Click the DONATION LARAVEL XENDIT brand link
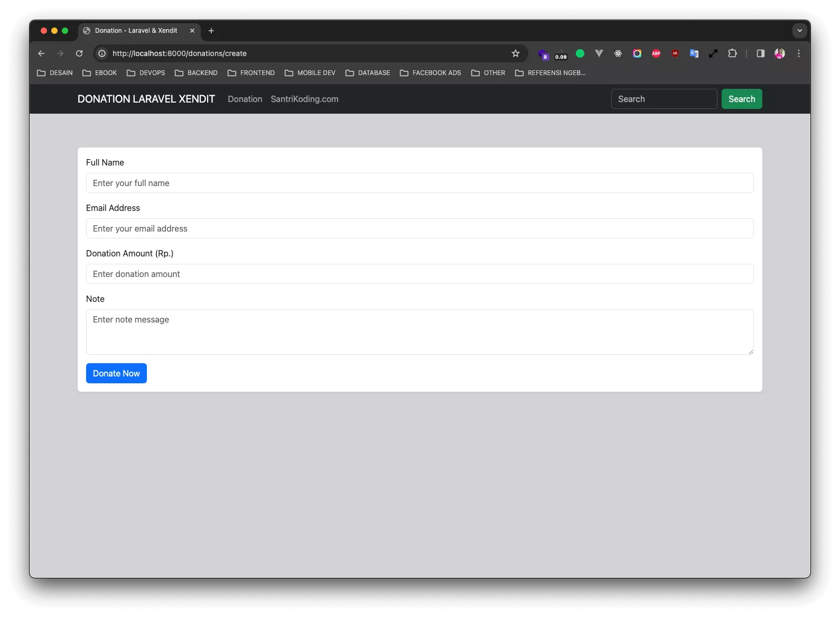Screen dimensions: 840x617 (x=146, y=99)
